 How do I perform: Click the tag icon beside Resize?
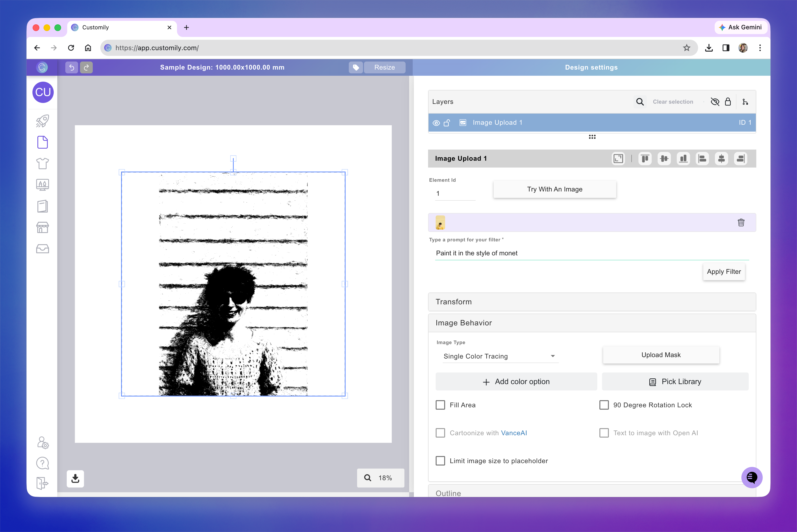pos(356,67)
